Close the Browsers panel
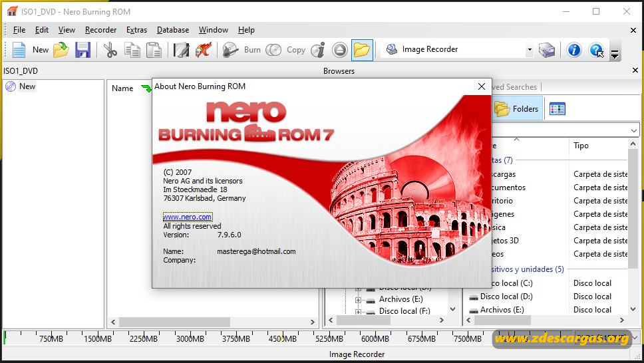 click(635, 70)
